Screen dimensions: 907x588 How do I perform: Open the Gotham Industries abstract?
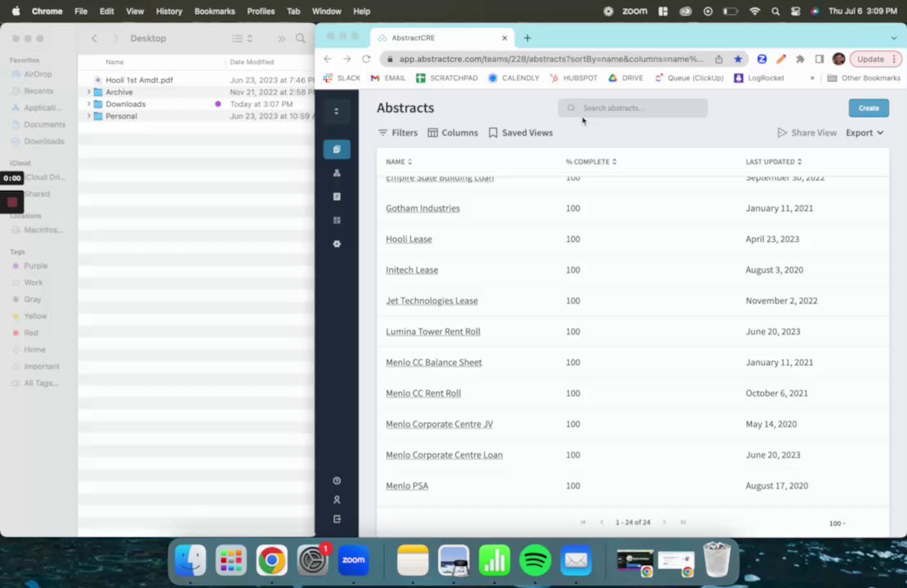[x=422, y=208]
